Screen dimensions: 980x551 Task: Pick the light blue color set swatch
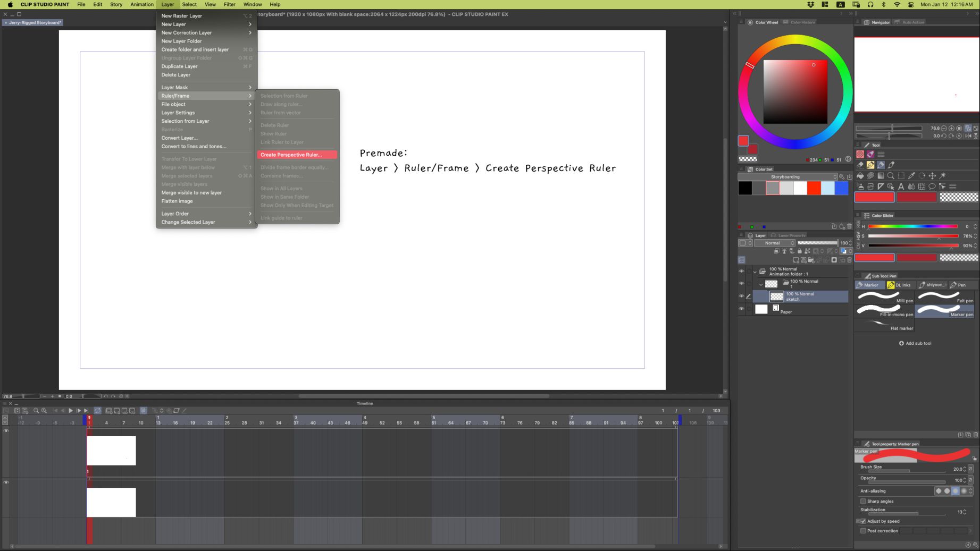pyautogui.click(x=827, y=188)
